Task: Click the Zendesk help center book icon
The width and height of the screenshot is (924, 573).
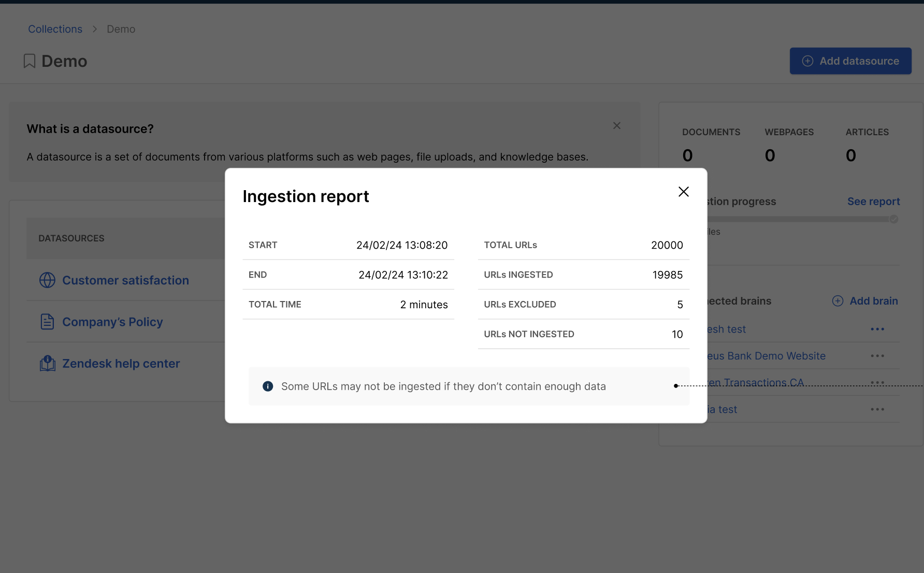Action: click(47, 364)
